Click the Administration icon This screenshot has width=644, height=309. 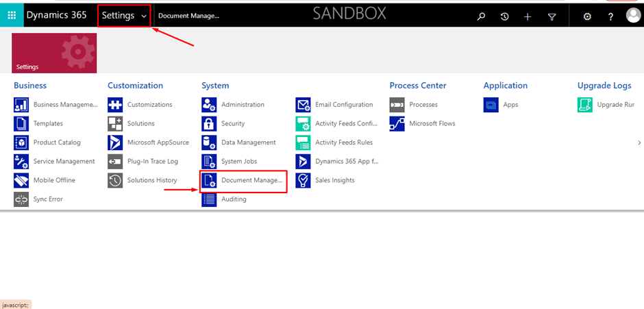[x=209, y=105]
